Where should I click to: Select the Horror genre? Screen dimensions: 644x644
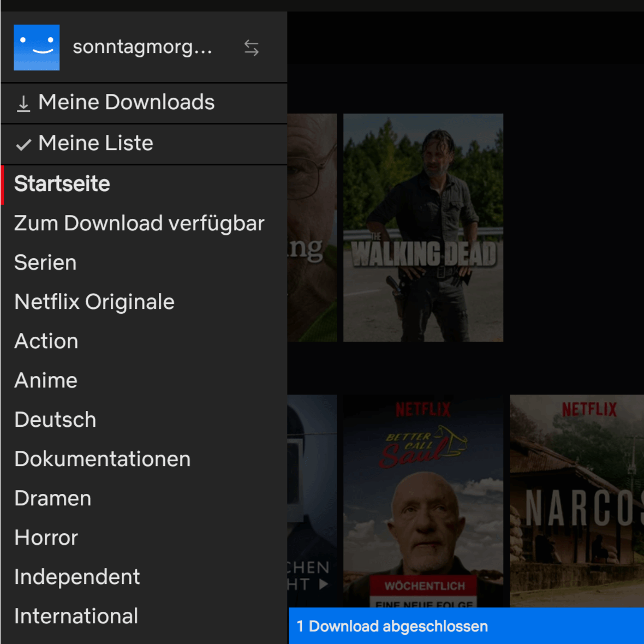[x=144, y=538]
